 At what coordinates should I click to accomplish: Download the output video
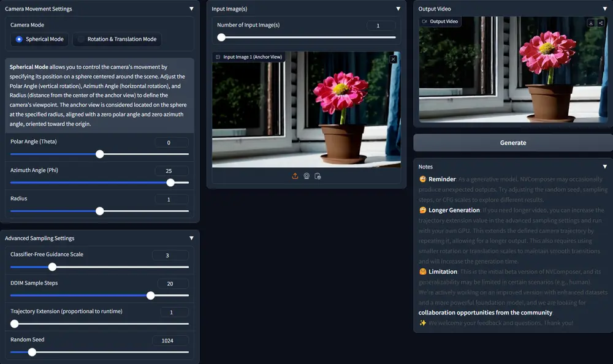pos(591,23)
